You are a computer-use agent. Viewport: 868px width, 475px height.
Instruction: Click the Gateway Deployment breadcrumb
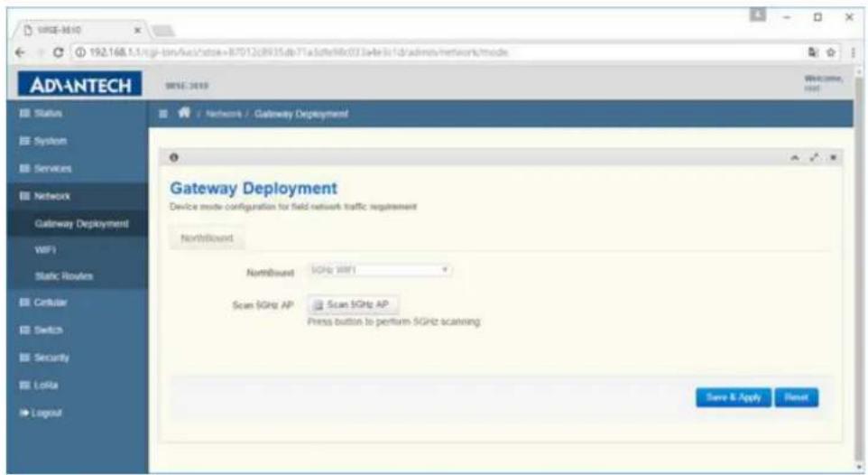point(301,114)
